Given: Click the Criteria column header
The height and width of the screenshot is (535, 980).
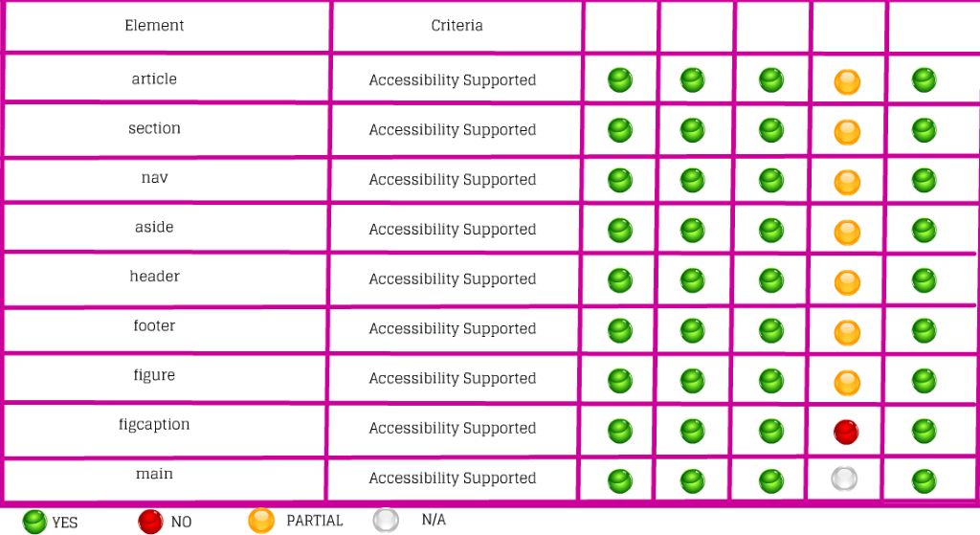Looking at the screenshot, I should tap(457, 26).
